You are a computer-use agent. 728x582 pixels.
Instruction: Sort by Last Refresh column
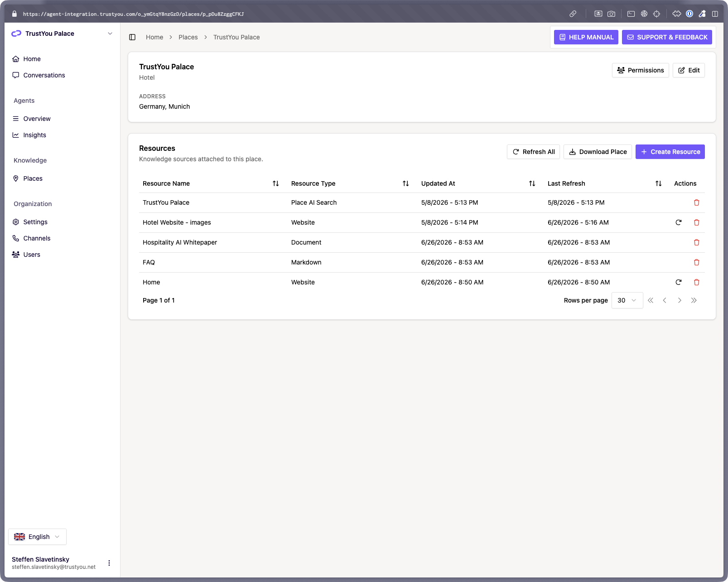(658, 183)
